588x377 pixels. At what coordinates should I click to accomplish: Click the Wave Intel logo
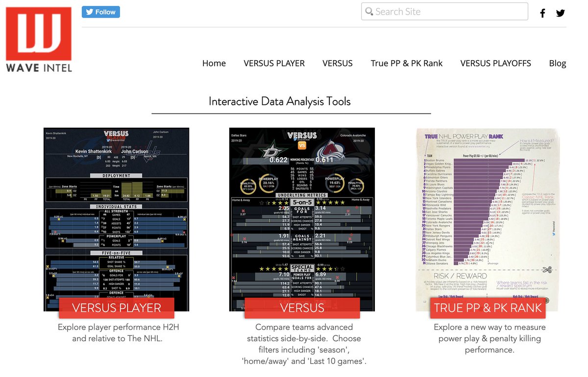(39, 39)
